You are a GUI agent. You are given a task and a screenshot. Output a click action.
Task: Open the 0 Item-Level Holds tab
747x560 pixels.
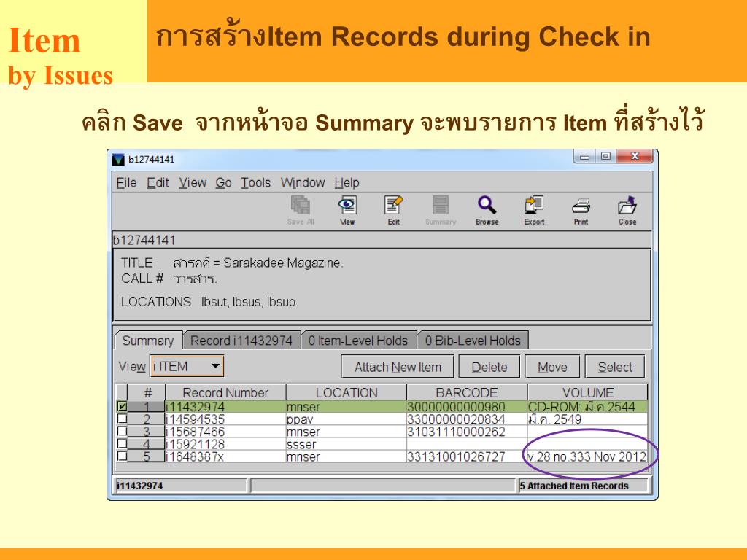(358, 341)
